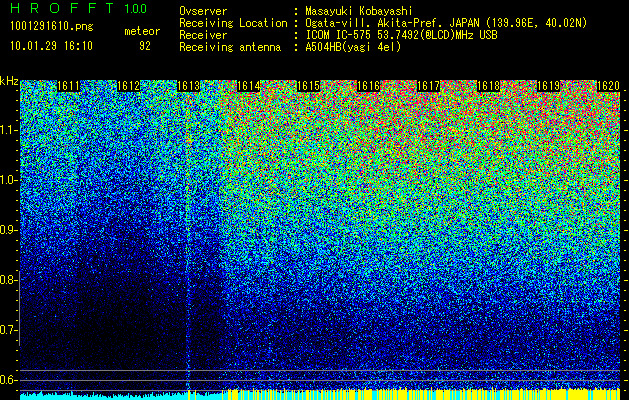Image resolution: width=629 pixels, height=400 pixels.
Task: Click the 1614 time marker
Action: click(249, 86)
